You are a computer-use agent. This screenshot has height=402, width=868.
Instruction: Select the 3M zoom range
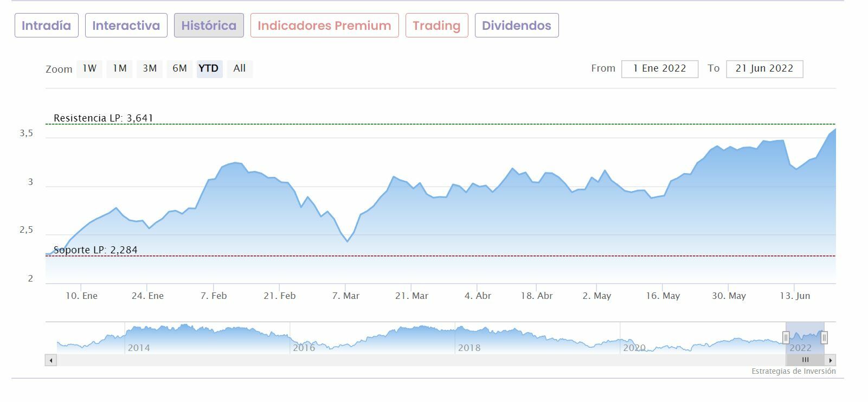[150, 68]
